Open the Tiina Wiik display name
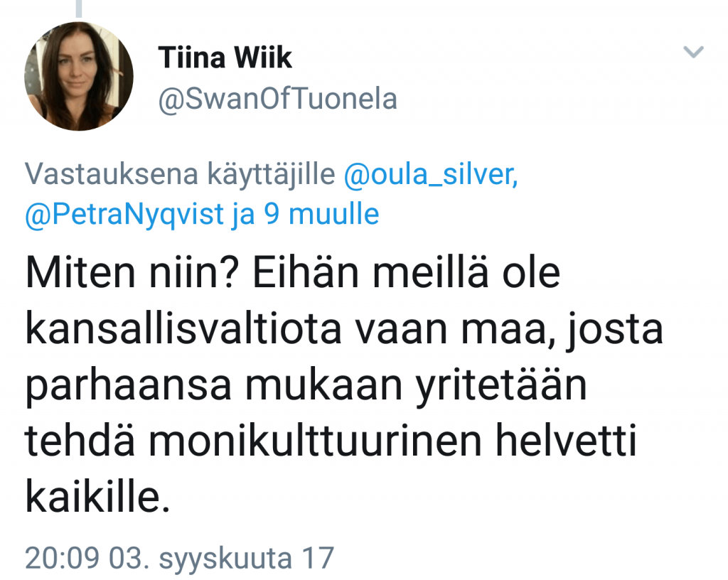Viewport: 728px width, 580px height. [225, 58]
